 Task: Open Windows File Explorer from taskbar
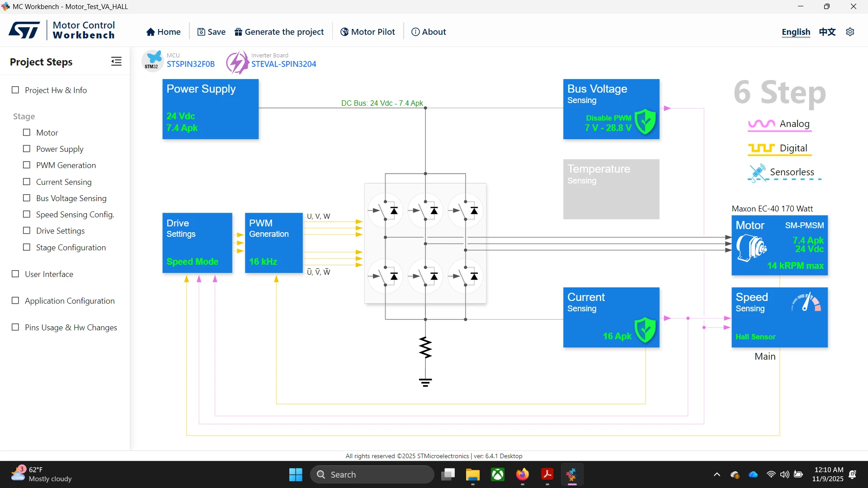[x=472, y=474]
